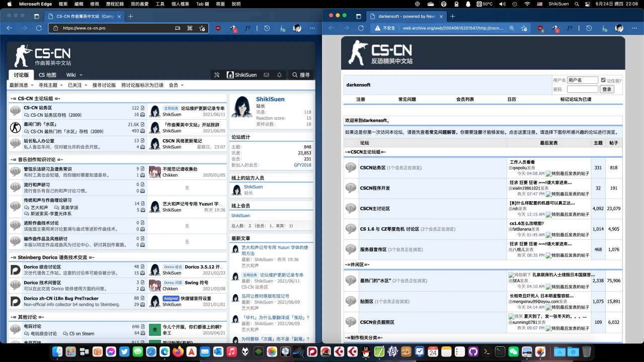The width and height of the screenshot is (644, 362).
Task: Open the inbox envelope icon in forum navigation
Action: [x=266, y=75]
